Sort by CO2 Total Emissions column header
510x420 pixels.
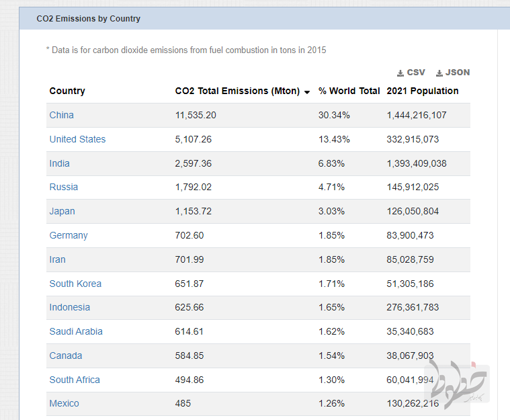237,91
